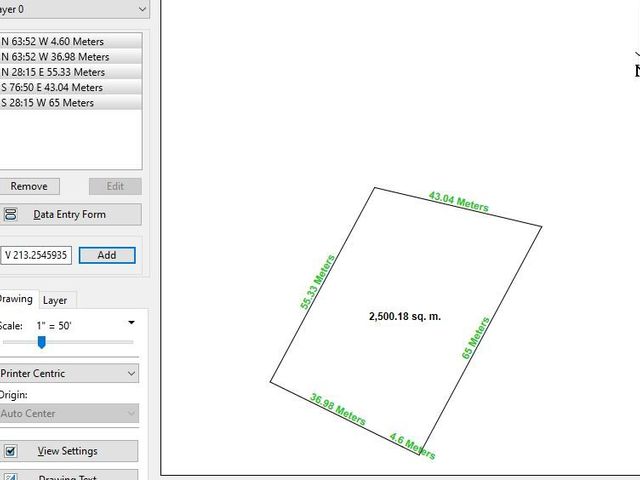Expand the Printer Centric dropdown
Viewport: 640px width, 480px height.
(x=69, y=373)
